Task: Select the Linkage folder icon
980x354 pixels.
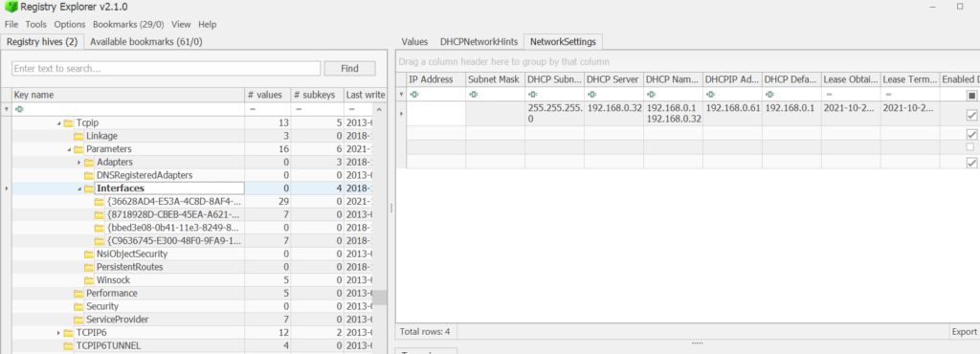Action: click(78, 136)
